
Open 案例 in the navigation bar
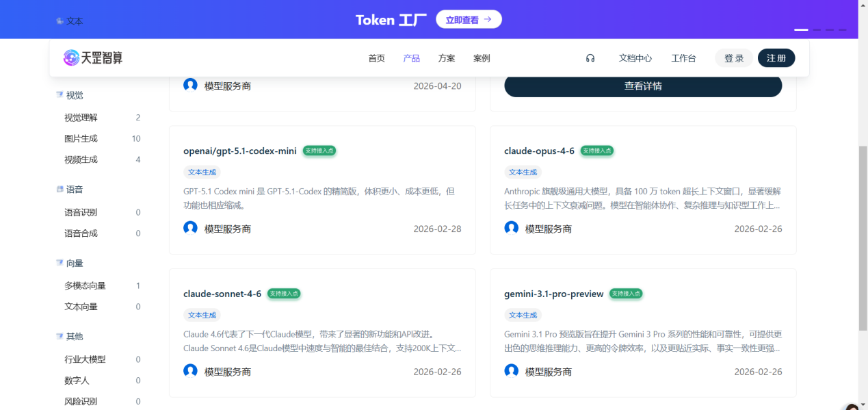click(x=482, y=58)
